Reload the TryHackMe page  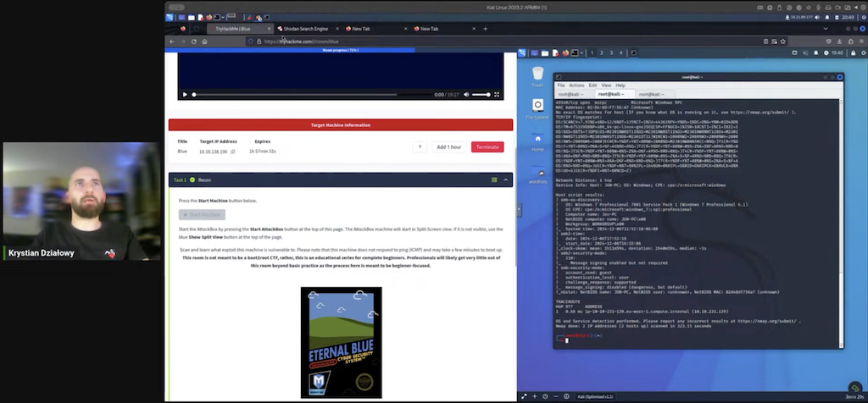195,41
